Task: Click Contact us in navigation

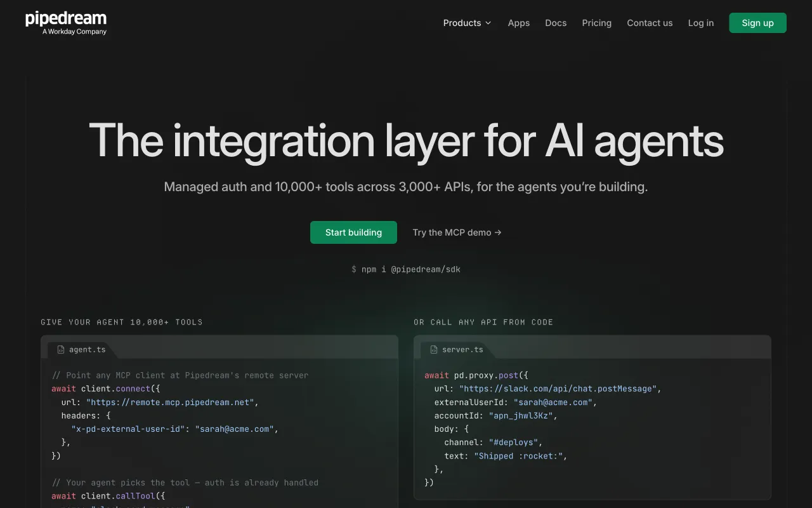Action: pos(650,23)
